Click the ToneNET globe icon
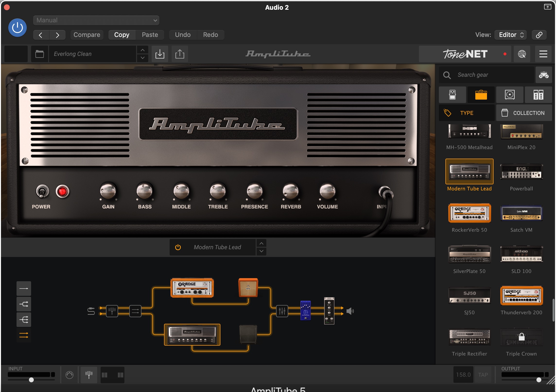This screenshot has height=392, width=556. tap(522, 54)
